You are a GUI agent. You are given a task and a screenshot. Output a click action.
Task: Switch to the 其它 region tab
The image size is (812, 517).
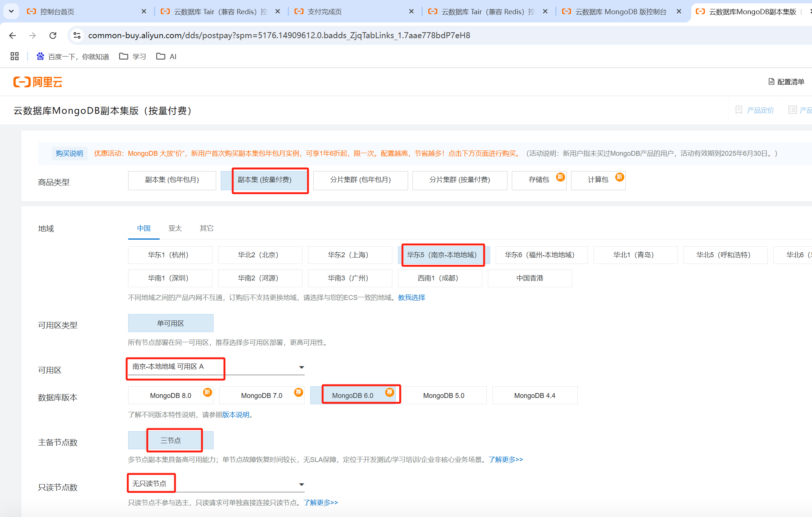206,228
